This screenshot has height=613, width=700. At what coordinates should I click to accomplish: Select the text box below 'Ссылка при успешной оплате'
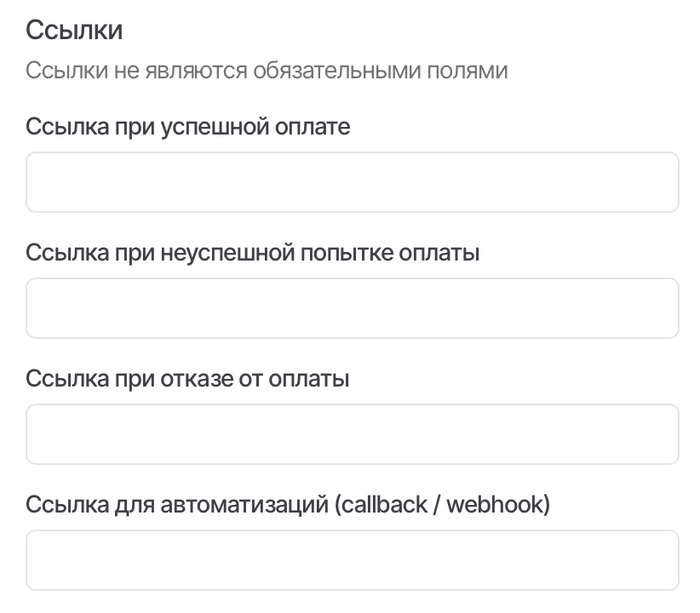click(352, 182)
